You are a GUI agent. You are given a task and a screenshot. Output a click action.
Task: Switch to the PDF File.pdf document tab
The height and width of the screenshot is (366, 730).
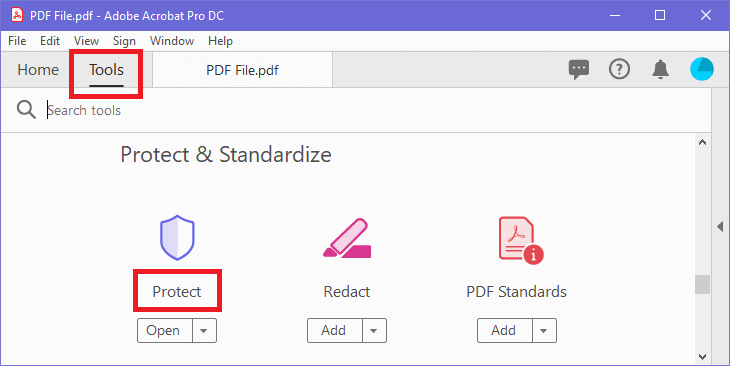(243, 70)
